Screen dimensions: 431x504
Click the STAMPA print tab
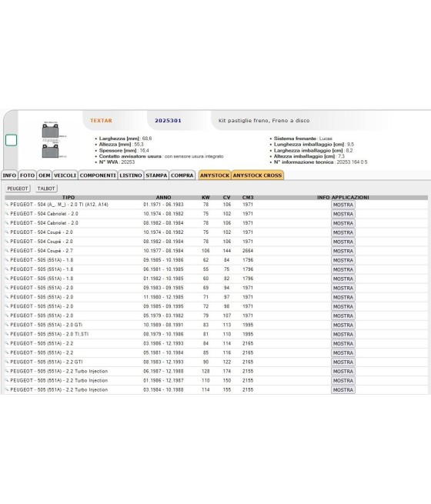(156, 175)
